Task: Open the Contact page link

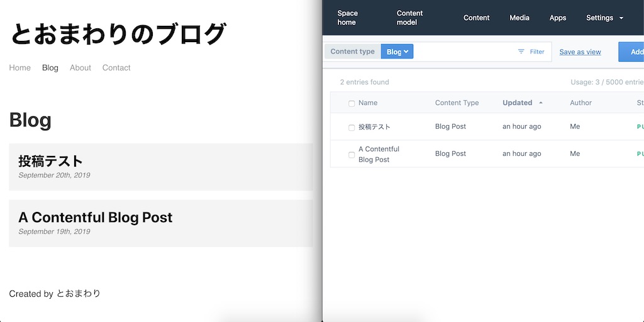Action: click(116, 68)
